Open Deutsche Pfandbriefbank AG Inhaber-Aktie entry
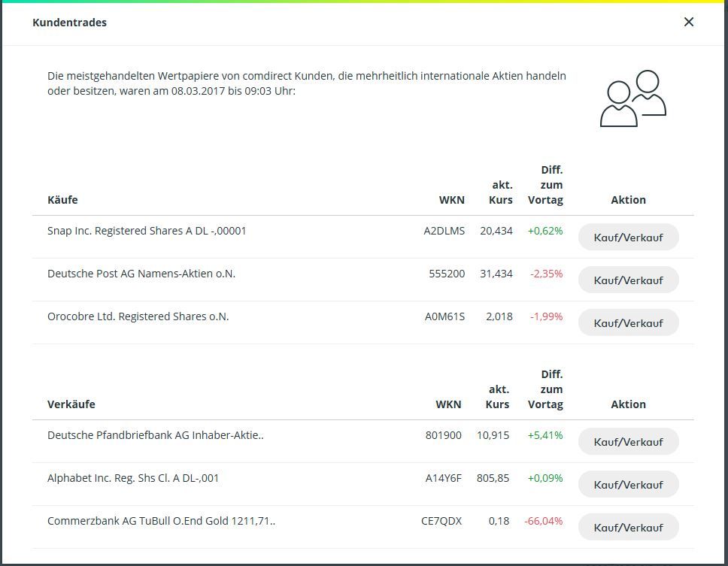The height and width of the screenshot is (566, 728). [155, 435]
